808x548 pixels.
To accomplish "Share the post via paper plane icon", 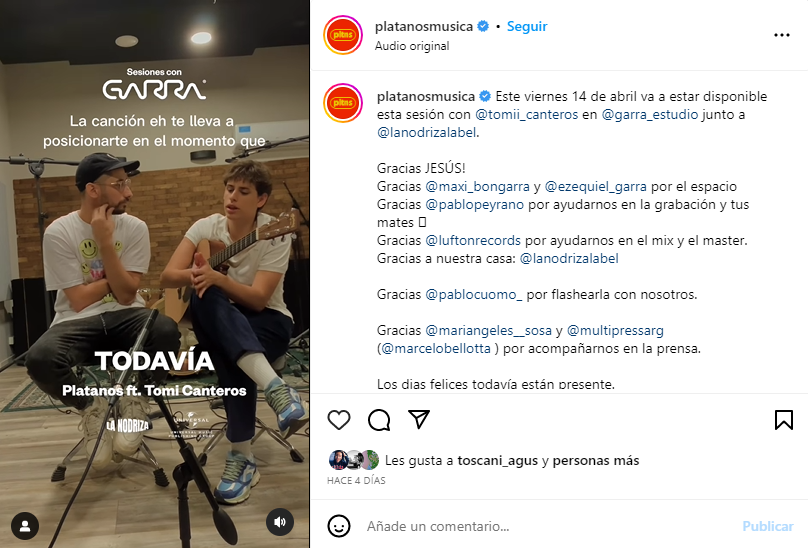I will (x=419, y=420).
